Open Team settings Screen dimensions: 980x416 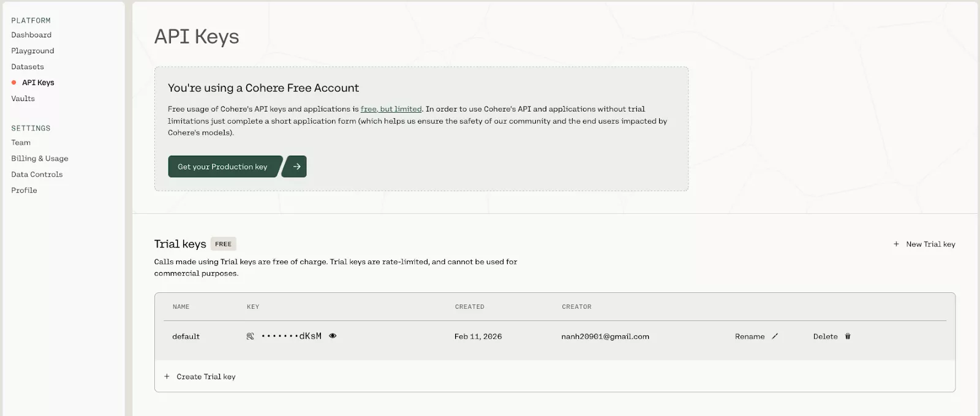click(x=21, y=143)
